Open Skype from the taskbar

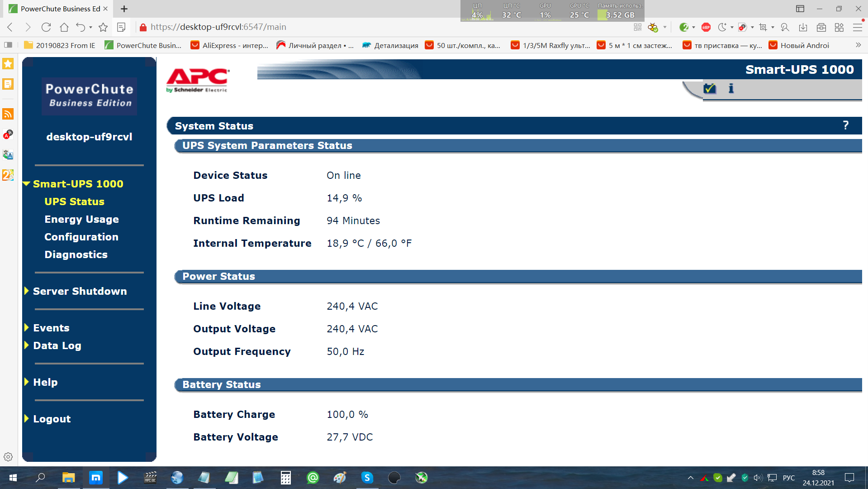tap(367, 478)
